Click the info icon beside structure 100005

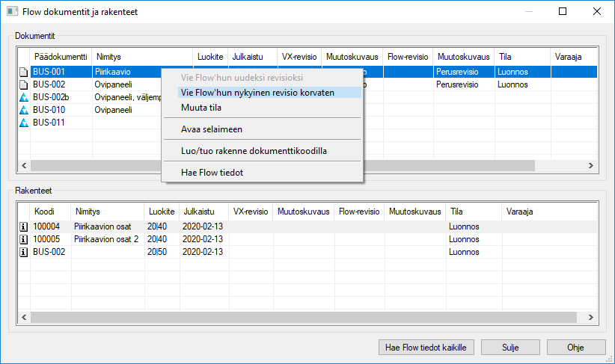(x=23, y=239)
